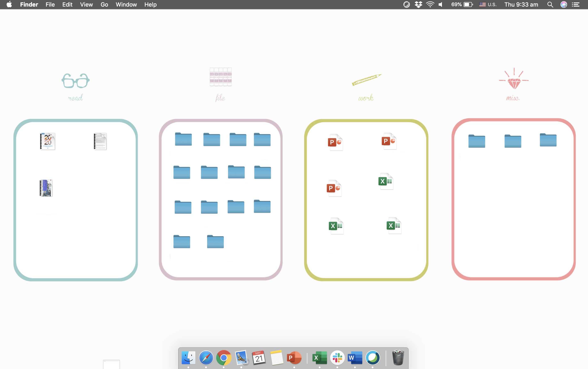Screen dimensions: 588x369
Task: Click the Siri icon in the menu bar
Action: tap(564, 5)
